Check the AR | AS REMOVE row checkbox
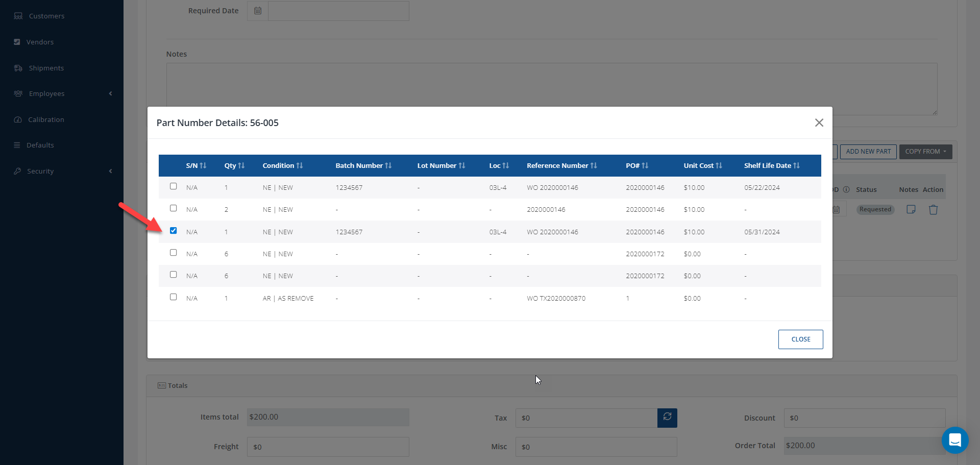980x465 pixels. tap(174, 297)
